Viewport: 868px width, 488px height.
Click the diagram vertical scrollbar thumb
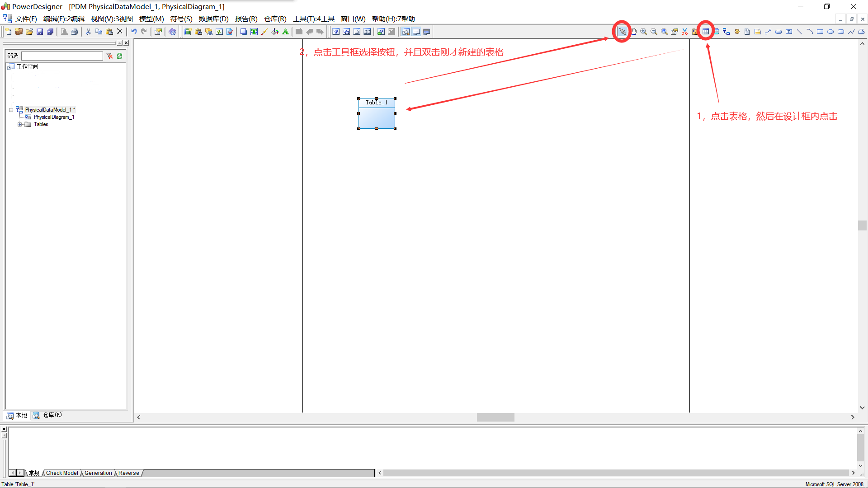tap(862, 225)
